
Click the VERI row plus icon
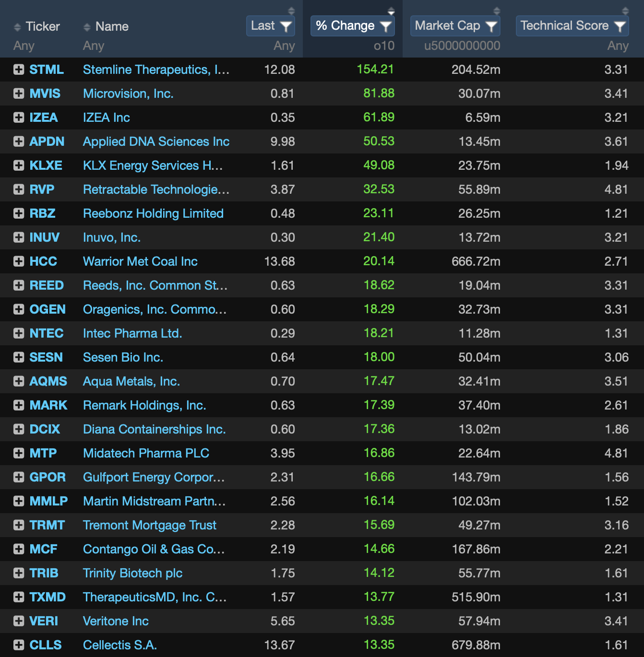pyautogui.click(x=19, y=621)
